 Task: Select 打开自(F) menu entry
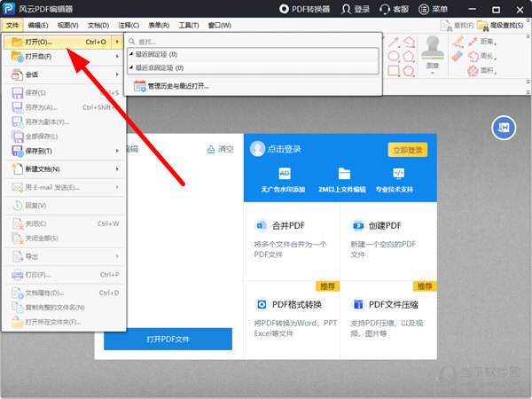point(64,57)
